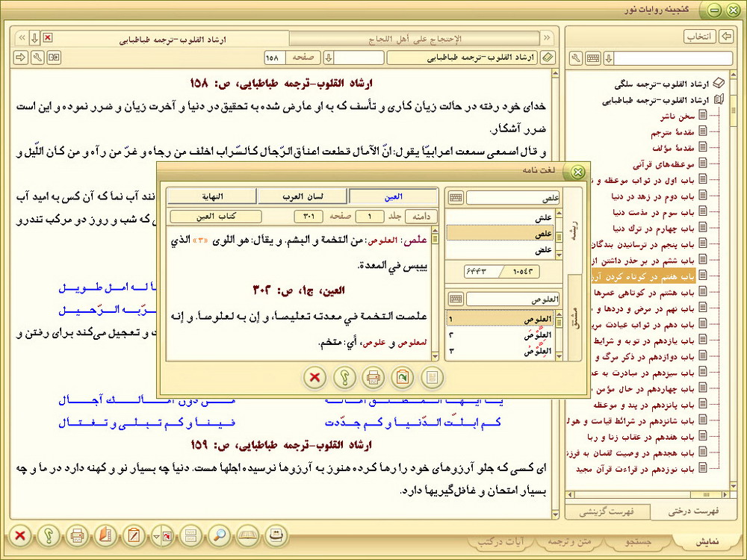The height and width of the screenshot is (560, 747).
Task: Click the magnifying glass search icon
Action: [219, 535]
